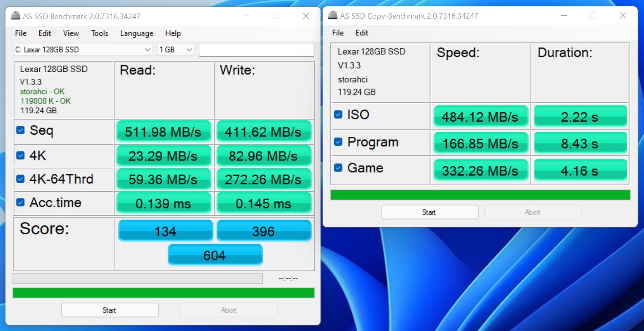The width and height of the screenshot is (644, 331).
Task: Minimize the Copy-Benchmark window
Action: 563,16
